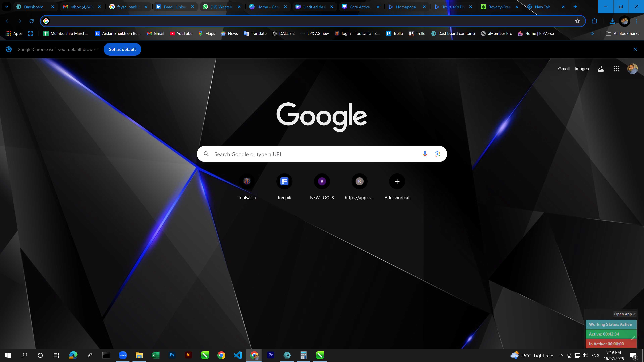644x362 pixels.
Task: Click the Set as default button
Action: click(122, 49)
